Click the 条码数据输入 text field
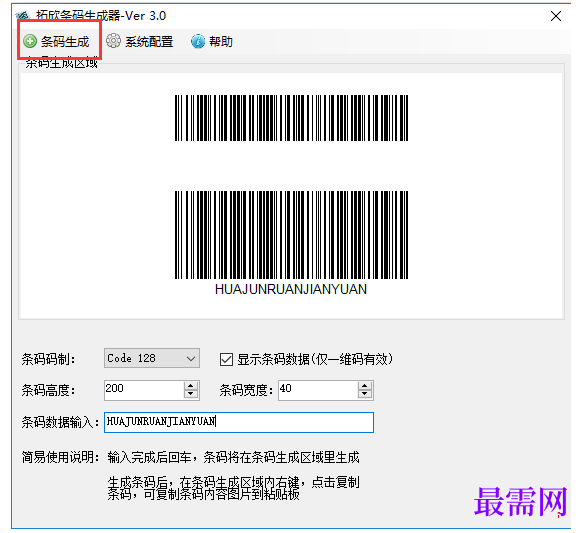Image resolution: width=586 pixels, height=533 pixels. tap(239, 422)
